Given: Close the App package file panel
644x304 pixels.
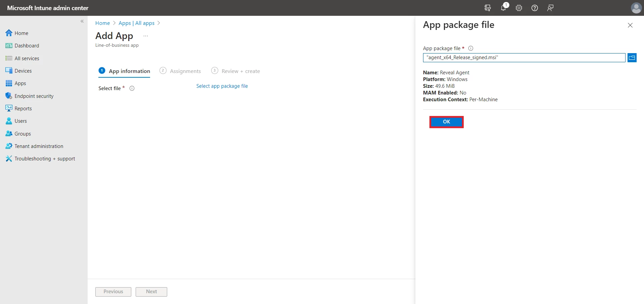Looking at the screenshot, I should pyautogui.click(x=630, y=25).
